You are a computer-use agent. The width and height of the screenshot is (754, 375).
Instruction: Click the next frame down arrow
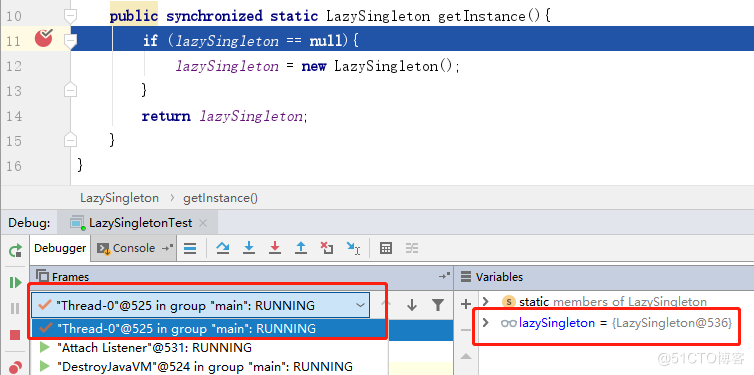pyautogui.click(x=412, y=305)
